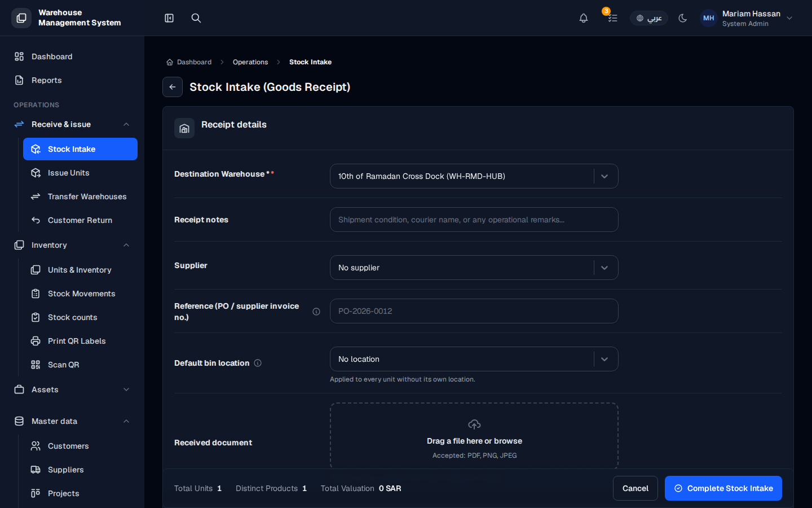Click the Operations breadcrumb link
Viewport: 812px width, 508px height.
click(250, 62)
